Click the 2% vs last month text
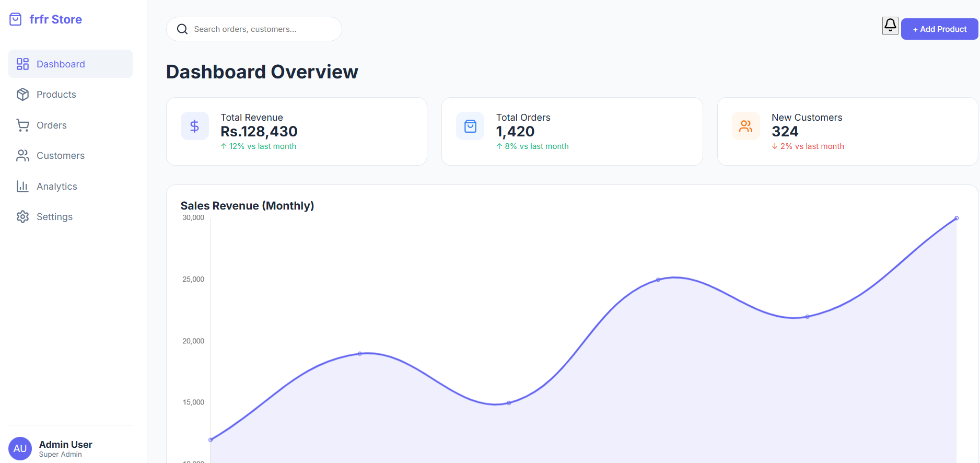Screen dimensions: 980x463 (808, 146)
